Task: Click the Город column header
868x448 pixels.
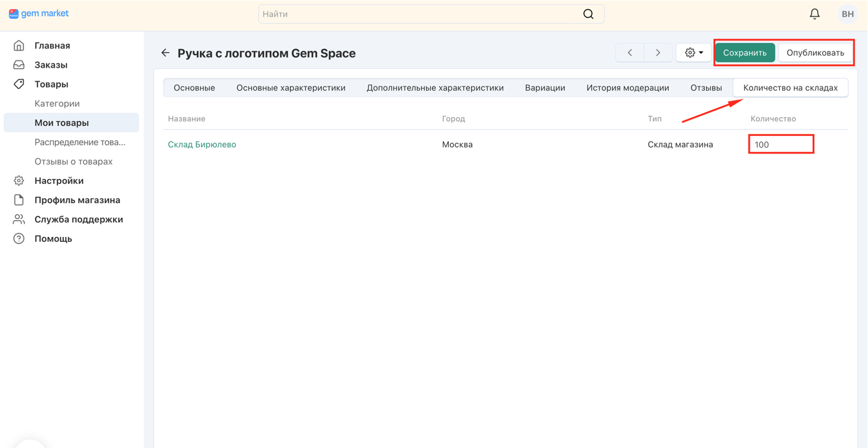Action: click(x=454, y=118)
